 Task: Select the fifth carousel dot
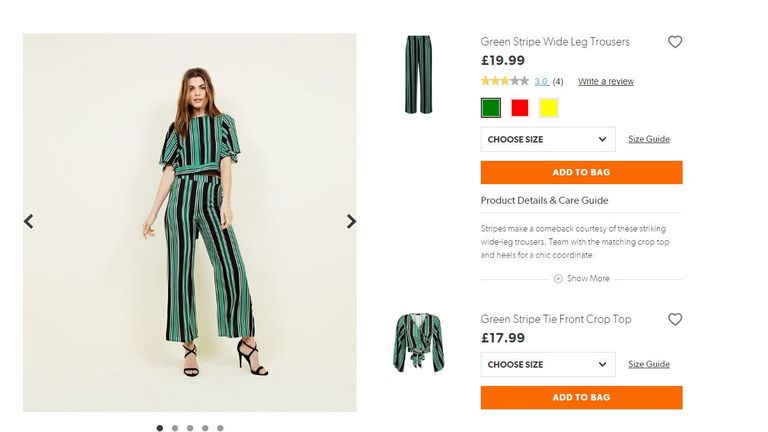point(220,428)
